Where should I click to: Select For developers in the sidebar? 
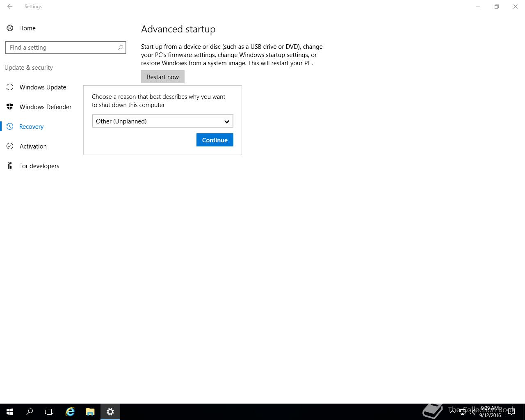click(39, 166)
